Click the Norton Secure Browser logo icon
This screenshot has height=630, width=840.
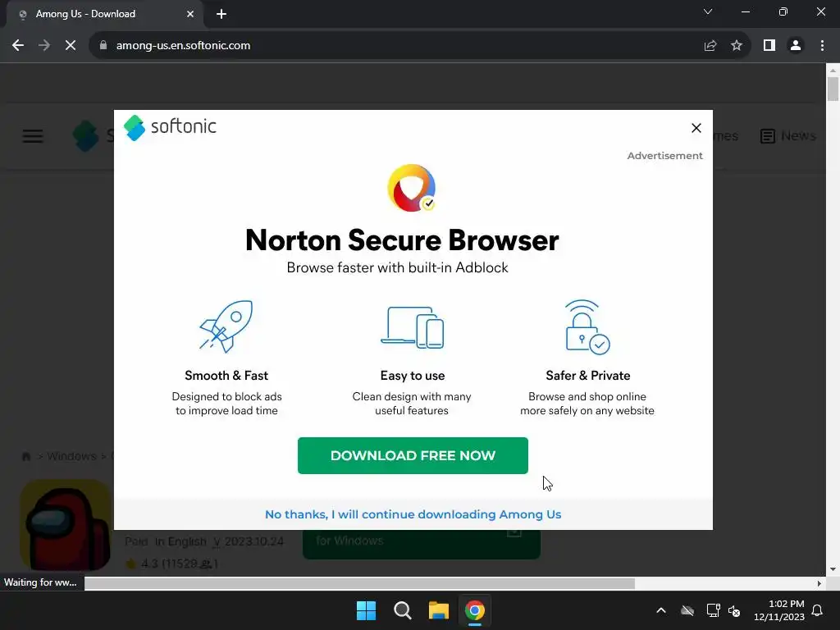412,188
